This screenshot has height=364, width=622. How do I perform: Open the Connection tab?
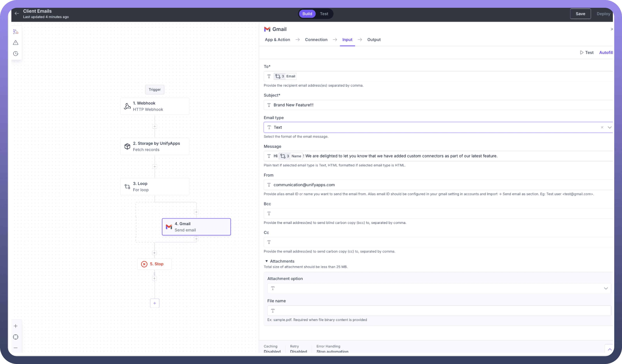(316, 40)
